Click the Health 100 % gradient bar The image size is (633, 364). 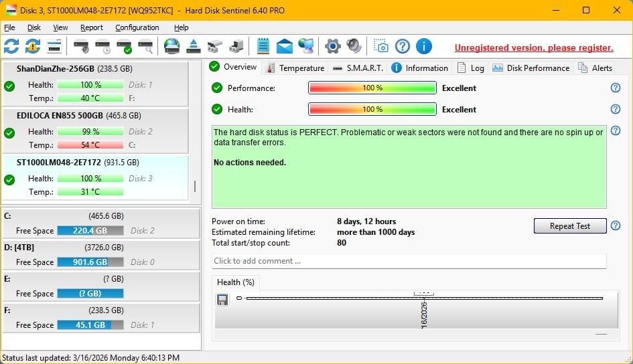(372, 109)
